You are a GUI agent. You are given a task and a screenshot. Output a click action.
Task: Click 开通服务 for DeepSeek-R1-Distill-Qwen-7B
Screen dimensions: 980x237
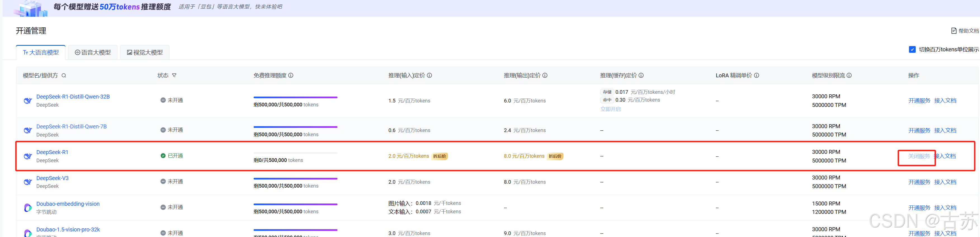[919, 130]
